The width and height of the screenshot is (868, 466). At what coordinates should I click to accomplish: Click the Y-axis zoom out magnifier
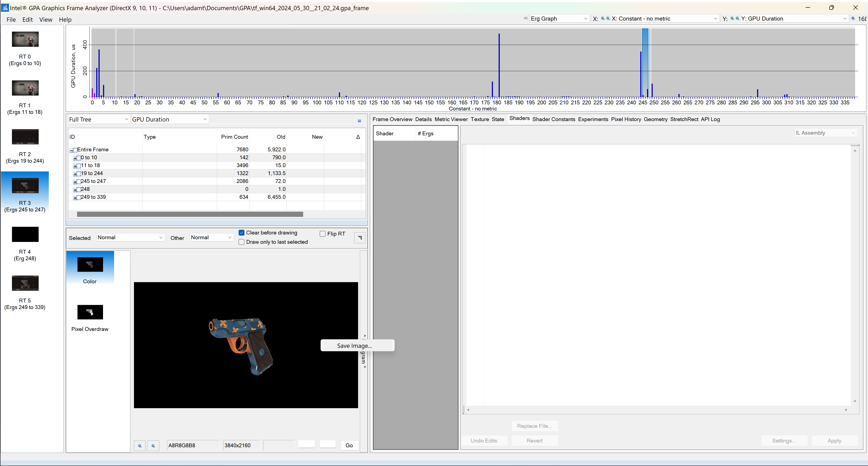[x=737, y=19]
